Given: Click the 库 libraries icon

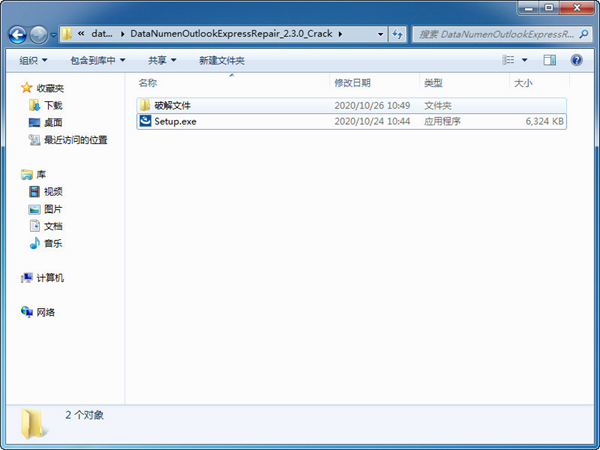Looking at the screenshot, I should [27, 174].
